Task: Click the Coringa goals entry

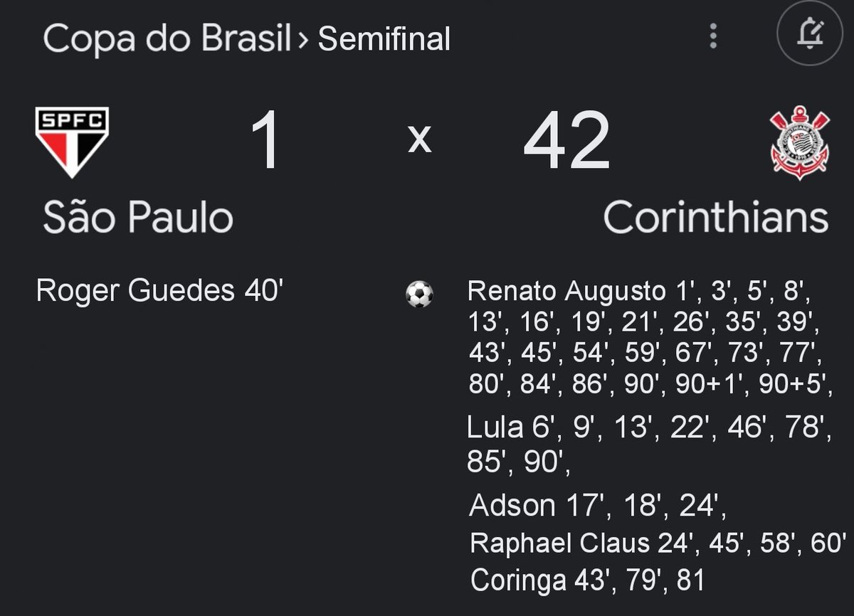Action: pyautogui.click(x=588, y=580)
